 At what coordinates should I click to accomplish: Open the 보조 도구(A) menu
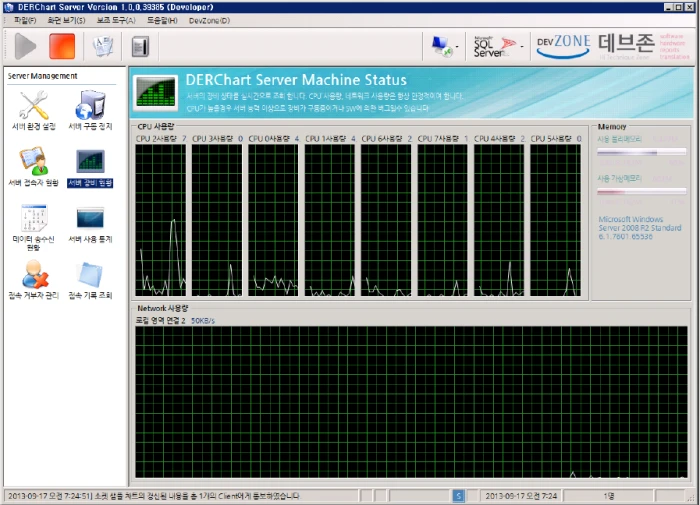[116, 21]
